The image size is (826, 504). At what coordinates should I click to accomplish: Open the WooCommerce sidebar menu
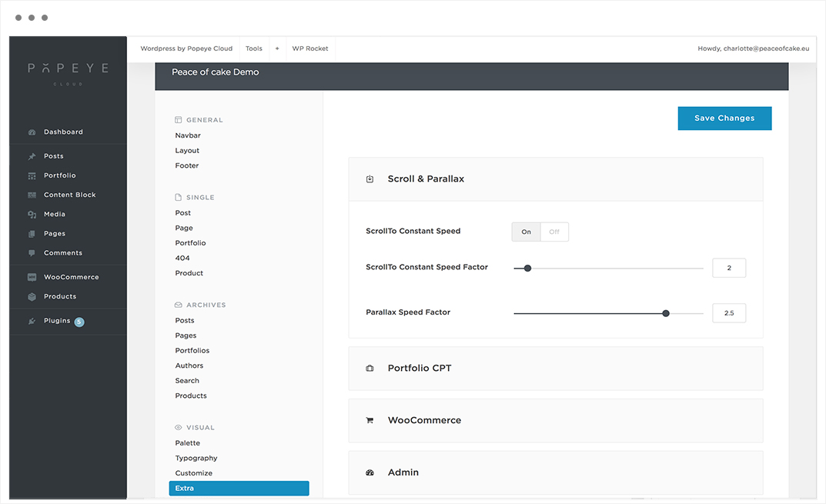tap(71, 278)
